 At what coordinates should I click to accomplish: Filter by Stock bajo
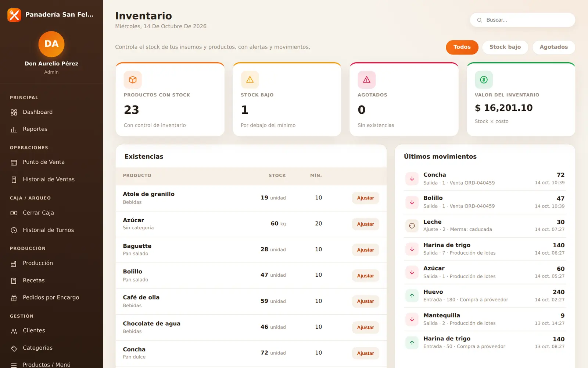coord(505,47)
